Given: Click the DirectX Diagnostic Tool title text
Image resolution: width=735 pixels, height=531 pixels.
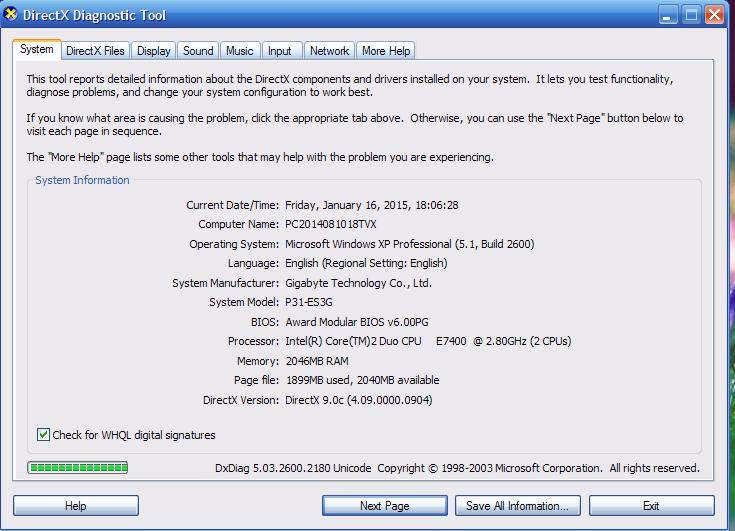Looking at the screenshot, I should (x=94, y=15).
